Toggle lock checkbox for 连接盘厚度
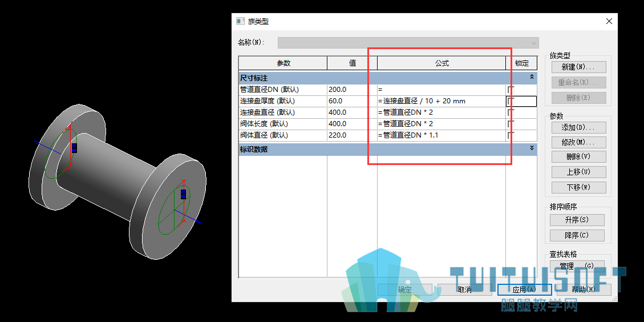The height and width of the screenshot is (322, 644). click(511, 100)
